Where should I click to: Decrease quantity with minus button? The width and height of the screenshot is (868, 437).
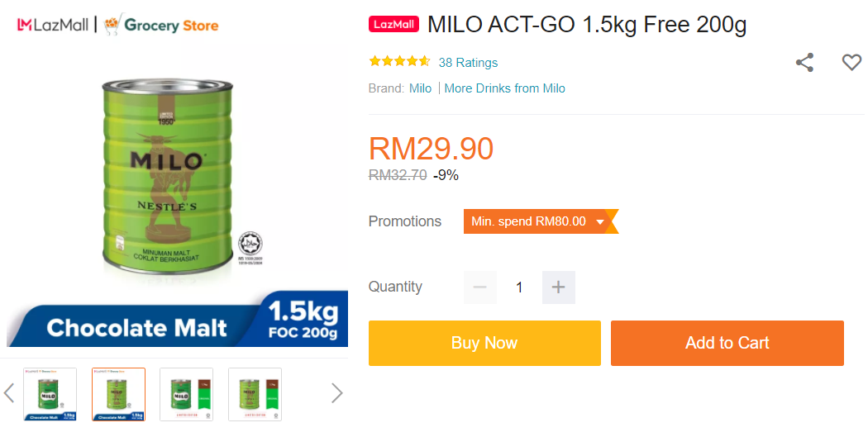coord(480,287)
